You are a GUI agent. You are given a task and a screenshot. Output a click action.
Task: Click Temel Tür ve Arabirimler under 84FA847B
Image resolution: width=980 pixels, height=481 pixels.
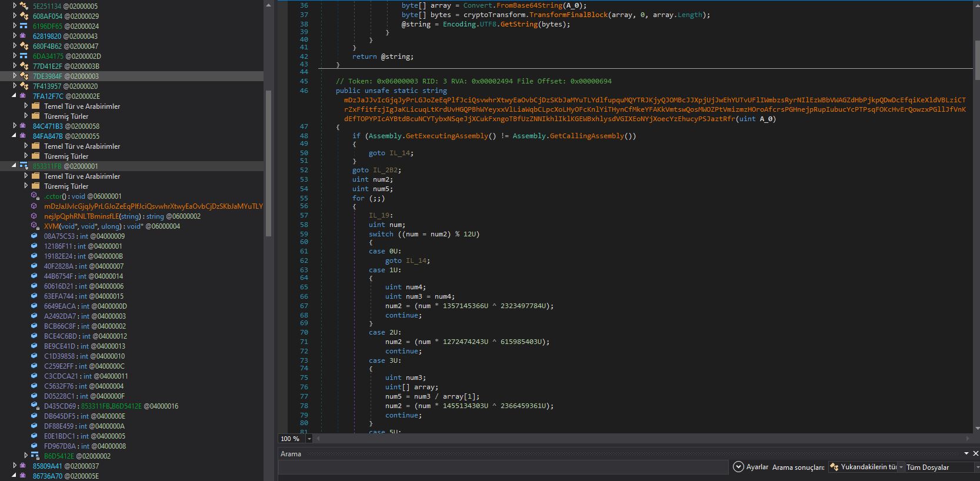[82, 146]
